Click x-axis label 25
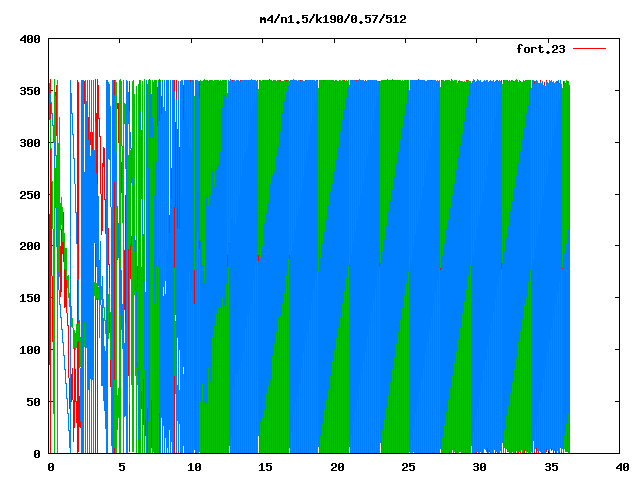The height and width of the screenshot is (480, 640). 408,467
